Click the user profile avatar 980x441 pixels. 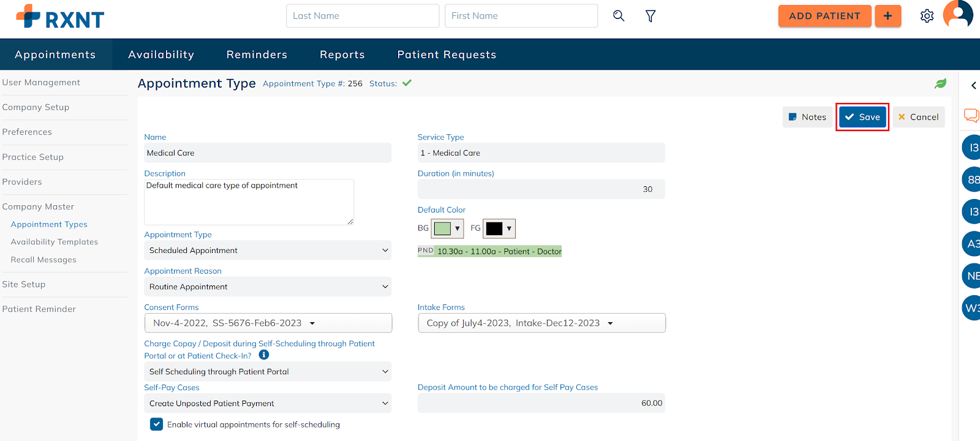pyautogui.click(x=958, y=14)
